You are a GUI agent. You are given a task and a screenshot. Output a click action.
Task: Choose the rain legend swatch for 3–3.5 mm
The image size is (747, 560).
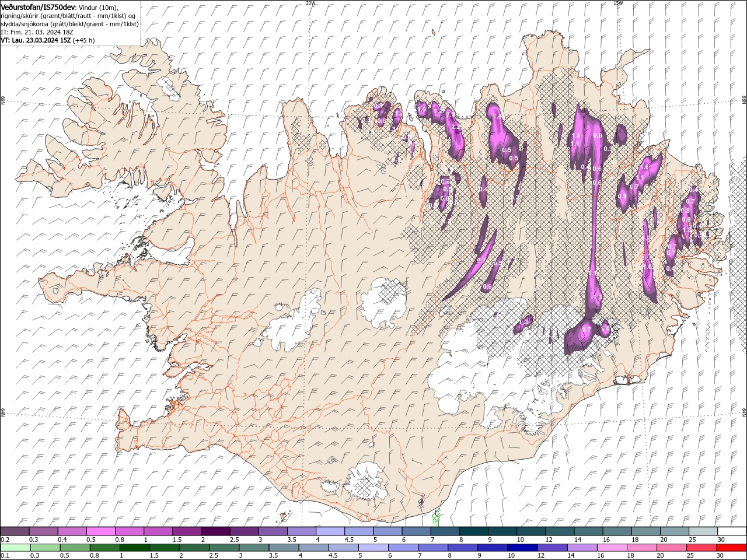(x=253, y=548)
